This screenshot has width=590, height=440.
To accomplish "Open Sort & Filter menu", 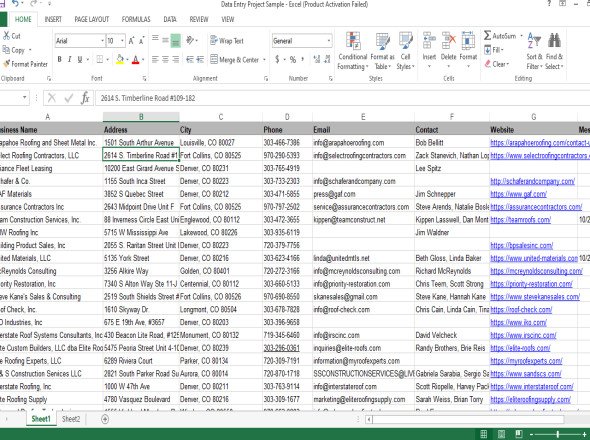I will click(x=534, y=51).
